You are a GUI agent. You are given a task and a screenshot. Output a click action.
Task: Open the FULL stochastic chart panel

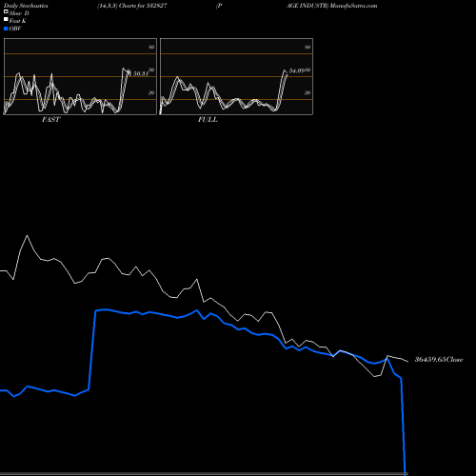(236, 76)
